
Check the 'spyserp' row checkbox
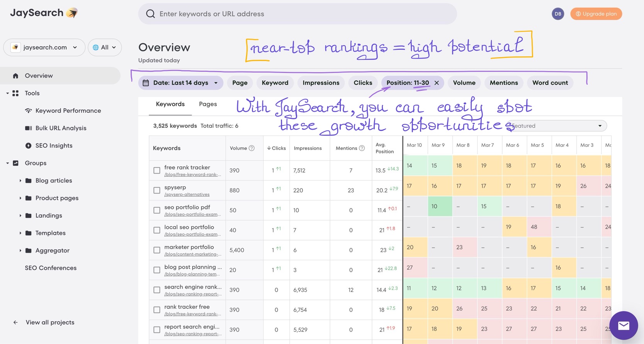pos(157,190)
